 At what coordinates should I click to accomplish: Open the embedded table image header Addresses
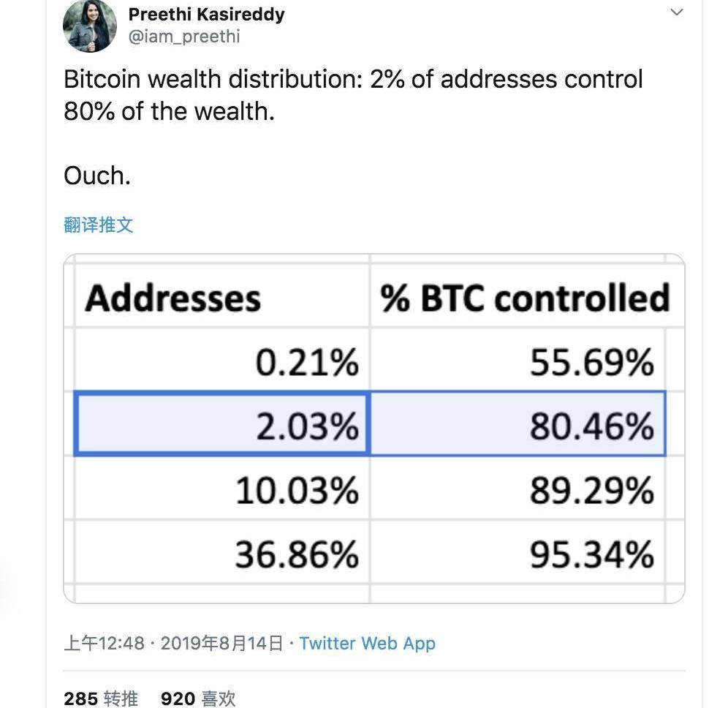172,298
